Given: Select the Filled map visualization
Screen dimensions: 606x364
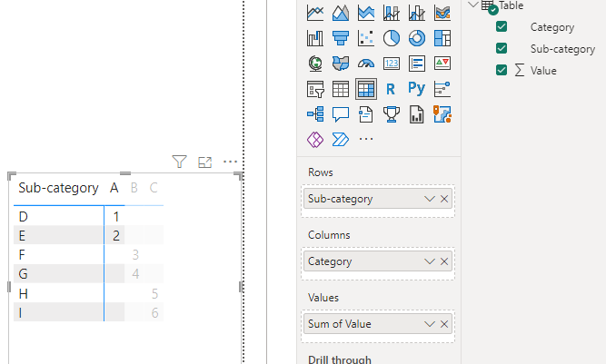Looking at the screenshot, I should click(341, 64).
